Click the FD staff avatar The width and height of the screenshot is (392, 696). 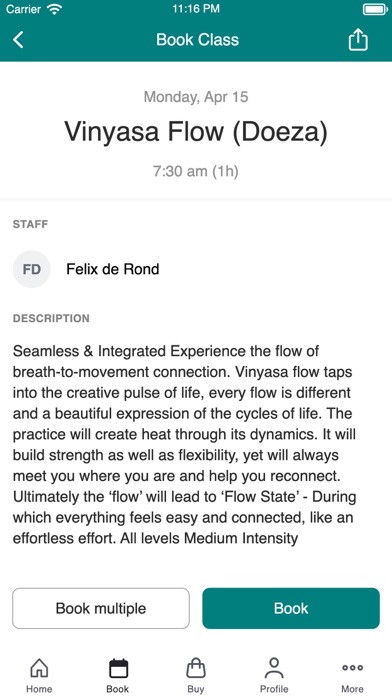pyautogui.click(x=32, y=269)
